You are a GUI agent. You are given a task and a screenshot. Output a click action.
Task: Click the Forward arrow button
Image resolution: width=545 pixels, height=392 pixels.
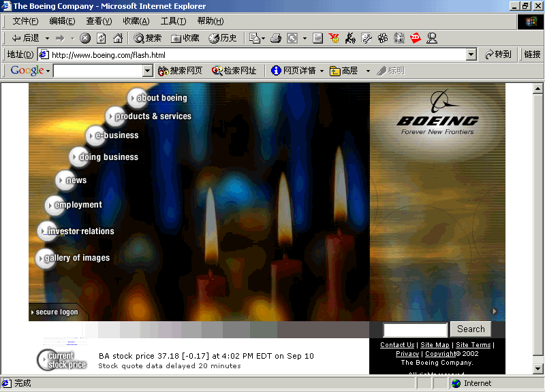click(60, 38)
